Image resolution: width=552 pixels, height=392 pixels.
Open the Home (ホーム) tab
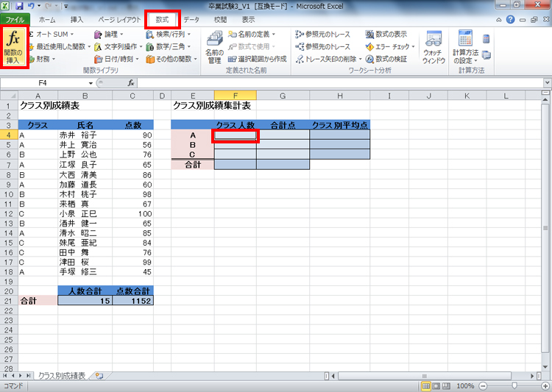47,20
